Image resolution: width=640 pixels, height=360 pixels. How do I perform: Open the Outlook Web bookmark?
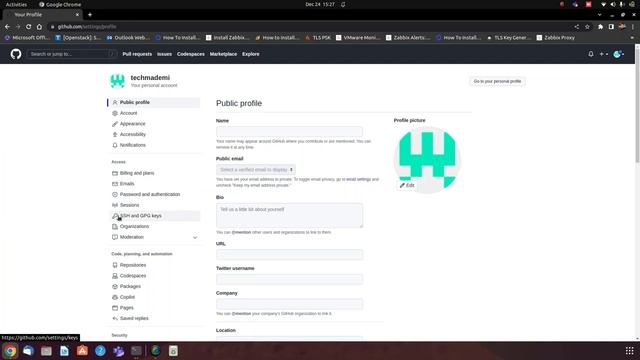tap(128, 38)
